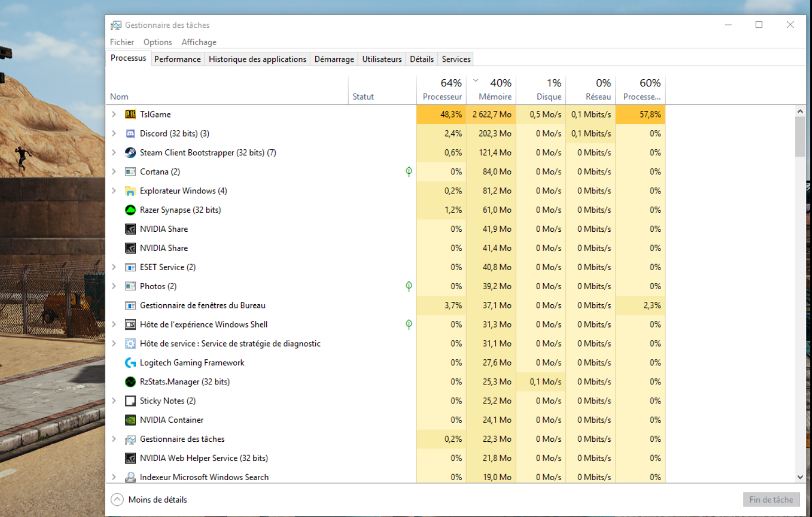The image size is (812, 517).
Task: Sort by the GPU Processe... column header
Action: (640, 90)
